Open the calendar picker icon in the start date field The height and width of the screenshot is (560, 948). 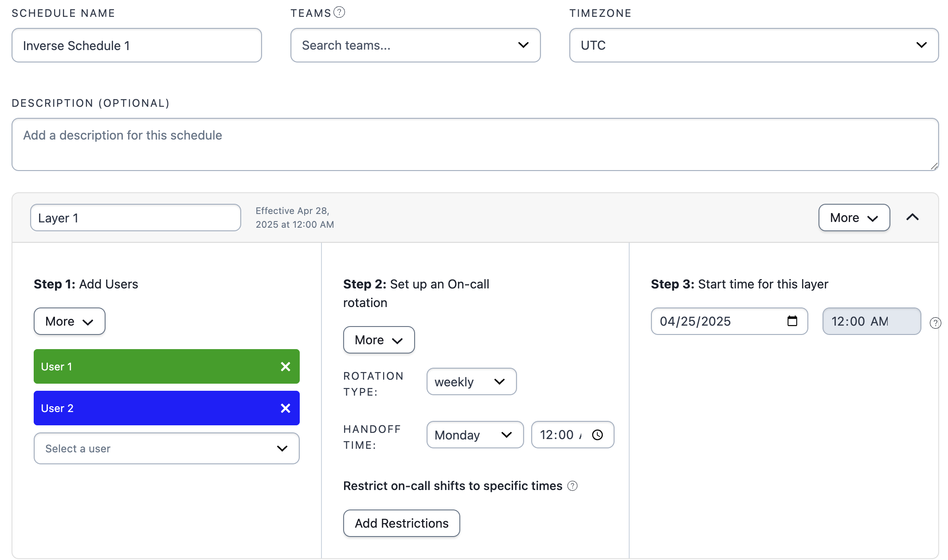pos(792,321)
